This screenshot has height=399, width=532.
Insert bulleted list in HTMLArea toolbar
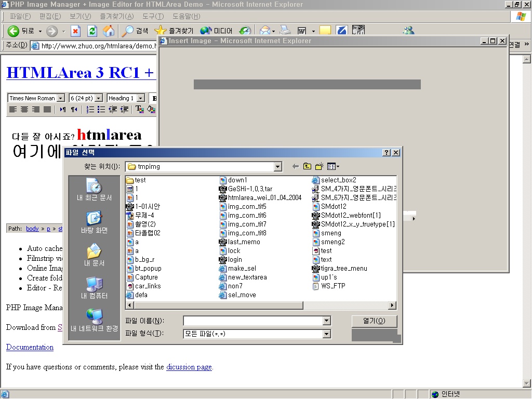(x=101, y=109)
